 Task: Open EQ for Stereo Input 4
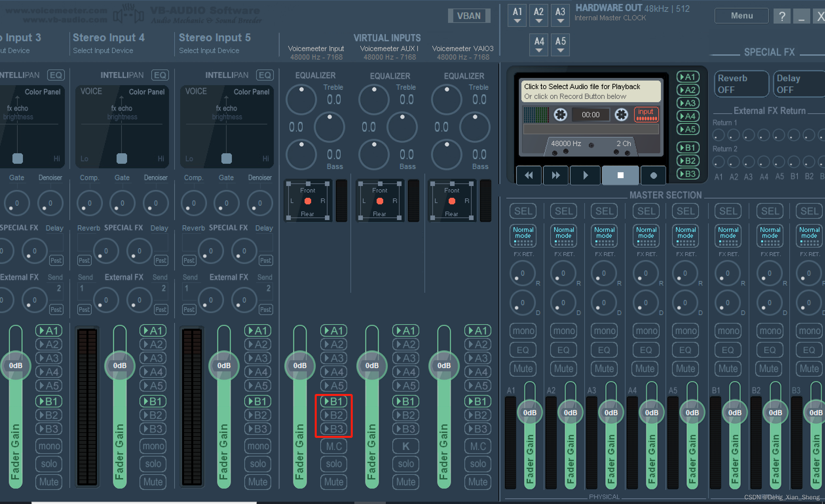[x=160, y=75]
